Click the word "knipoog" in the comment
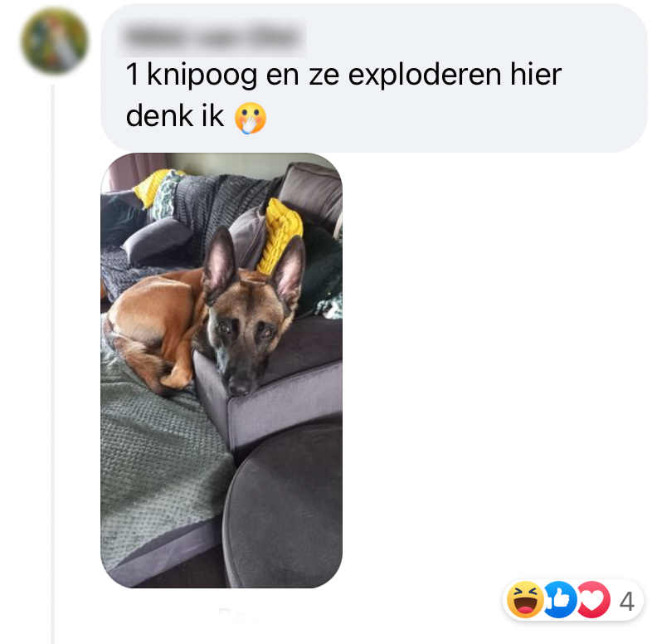Screen dimensions: 657x644 point(202,76)
